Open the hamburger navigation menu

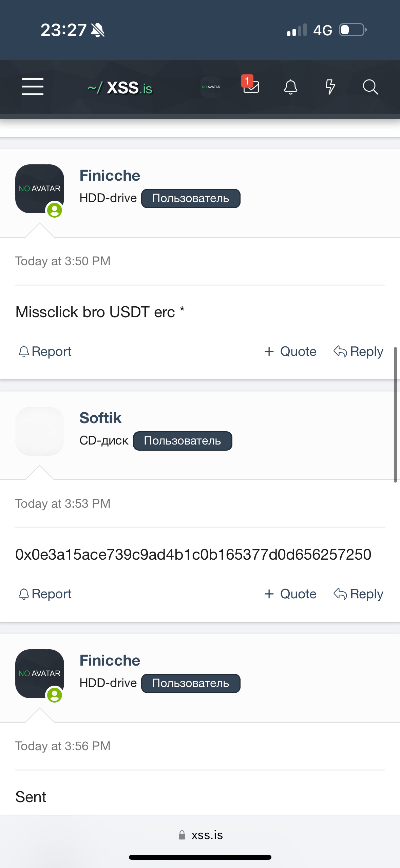(x=33, y=87)
